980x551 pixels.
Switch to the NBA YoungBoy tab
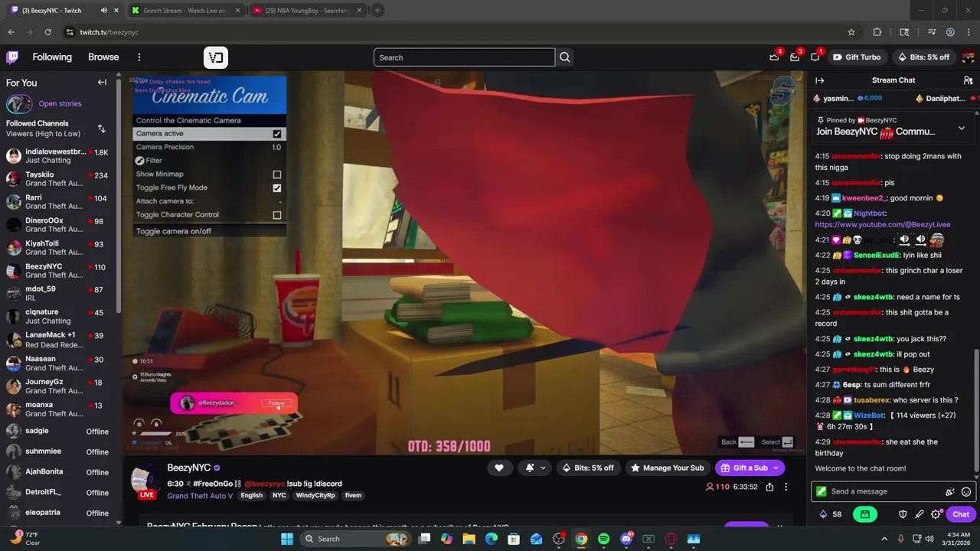click(x=306, y=11)
